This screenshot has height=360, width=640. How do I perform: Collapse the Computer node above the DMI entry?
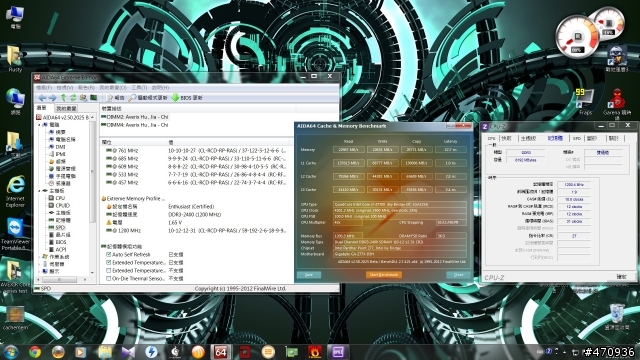tap(40, 124)
